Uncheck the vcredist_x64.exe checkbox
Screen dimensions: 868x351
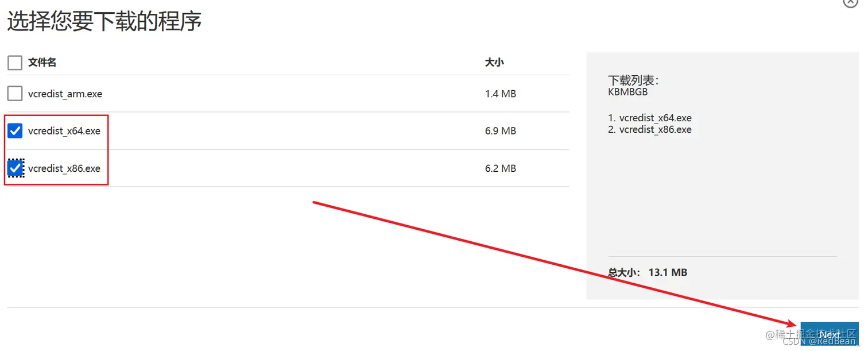pos(15,131)
